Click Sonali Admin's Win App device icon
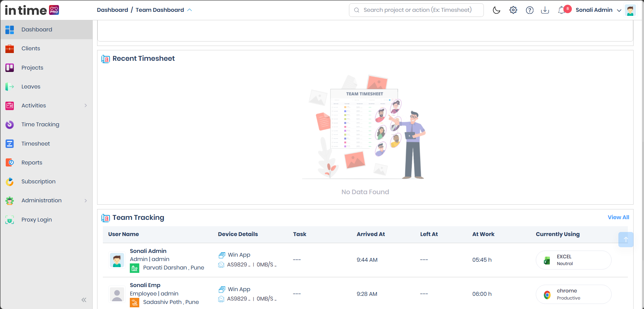This screenshot has width=644, height=309. 222,255
